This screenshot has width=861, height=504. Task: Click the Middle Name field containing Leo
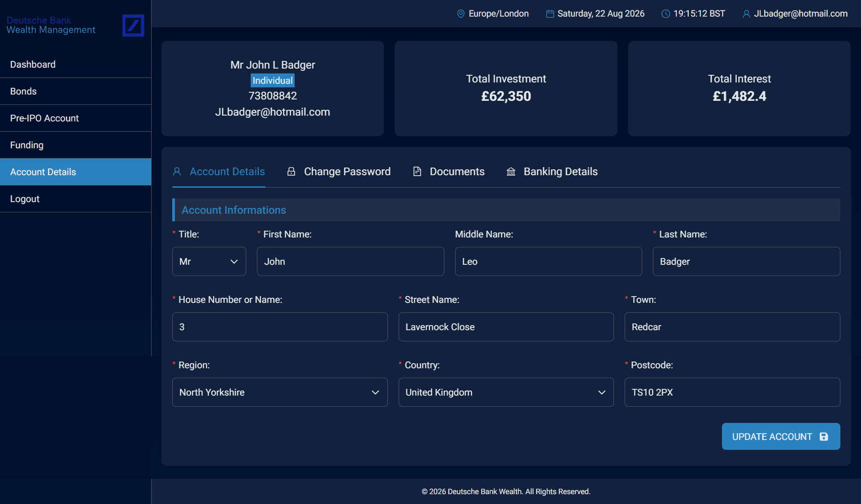[x=548, y=261]
